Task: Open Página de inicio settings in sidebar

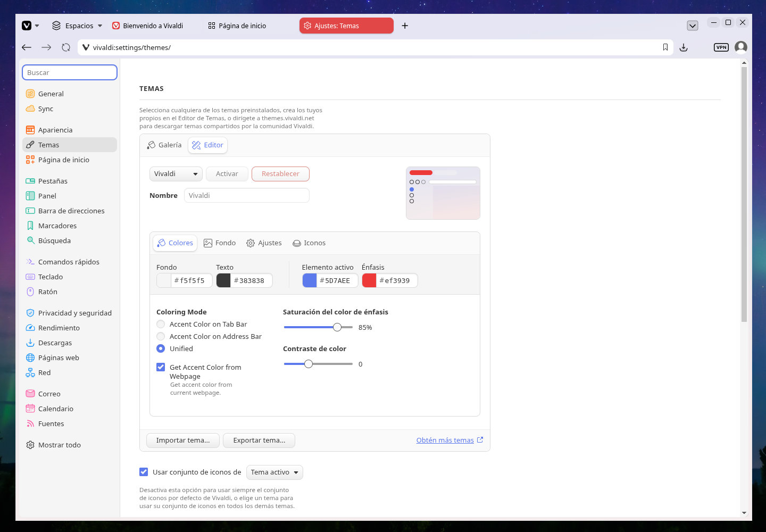Action: [x=70, y=160]
